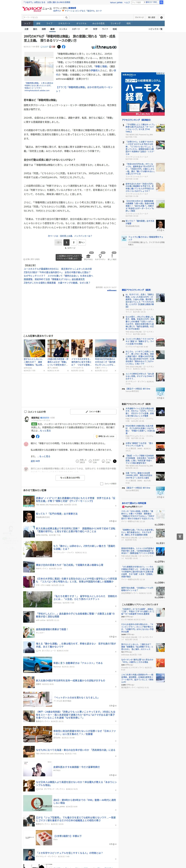Click the blue search button at top right
This screenshot has height=868, width=186.
(x=161, y=2)
